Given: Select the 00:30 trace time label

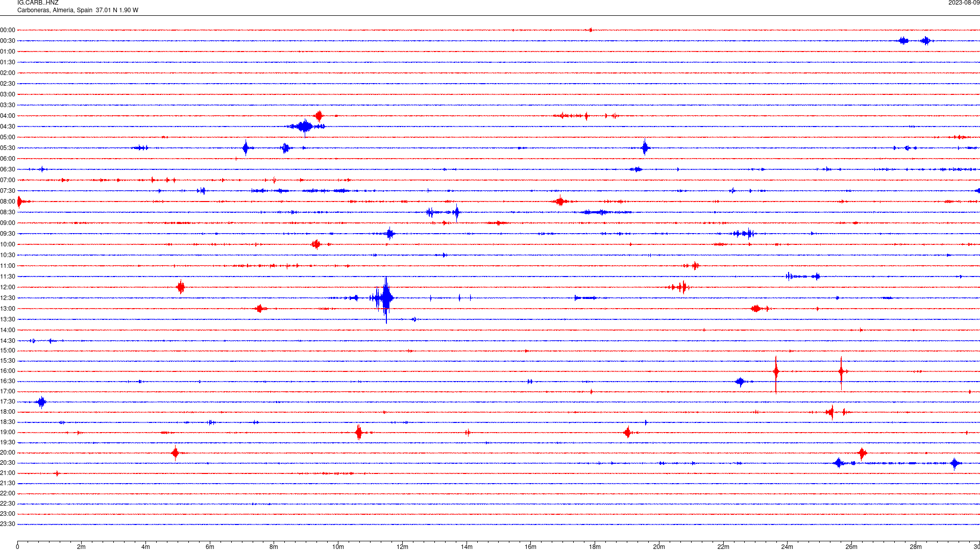Looking at the screenshot, I should (x=8, y=41).
